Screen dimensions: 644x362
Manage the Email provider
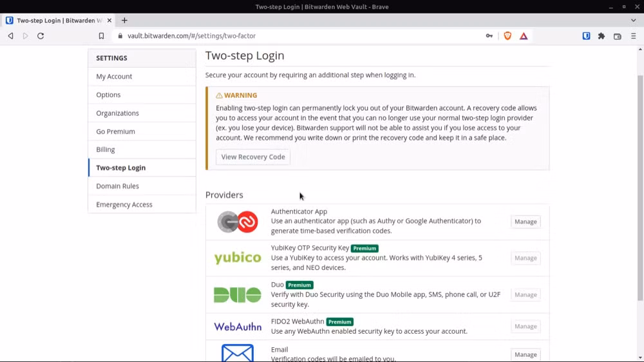coord(526,355)
